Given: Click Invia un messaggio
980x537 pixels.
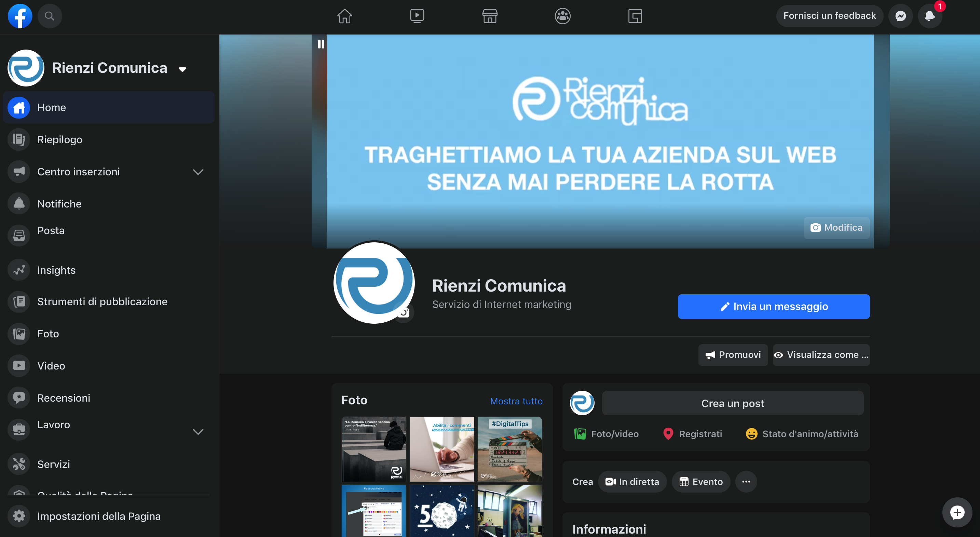Looking at the screenshot, I should point(774,306).
